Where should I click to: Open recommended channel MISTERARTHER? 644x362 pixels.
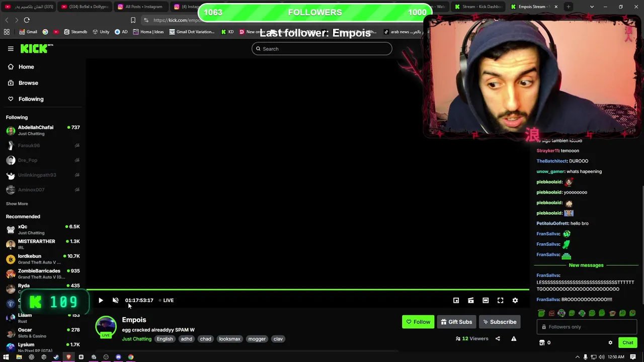[43, 244]
